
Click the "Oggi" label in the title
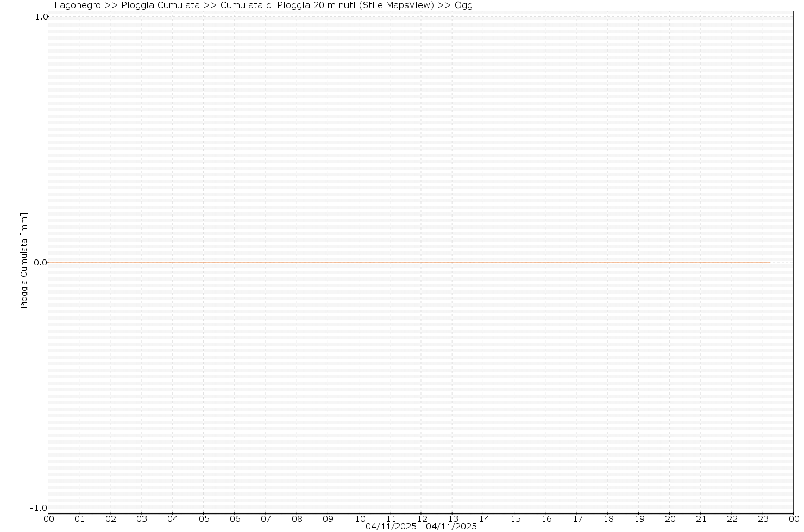pos(464,5)
